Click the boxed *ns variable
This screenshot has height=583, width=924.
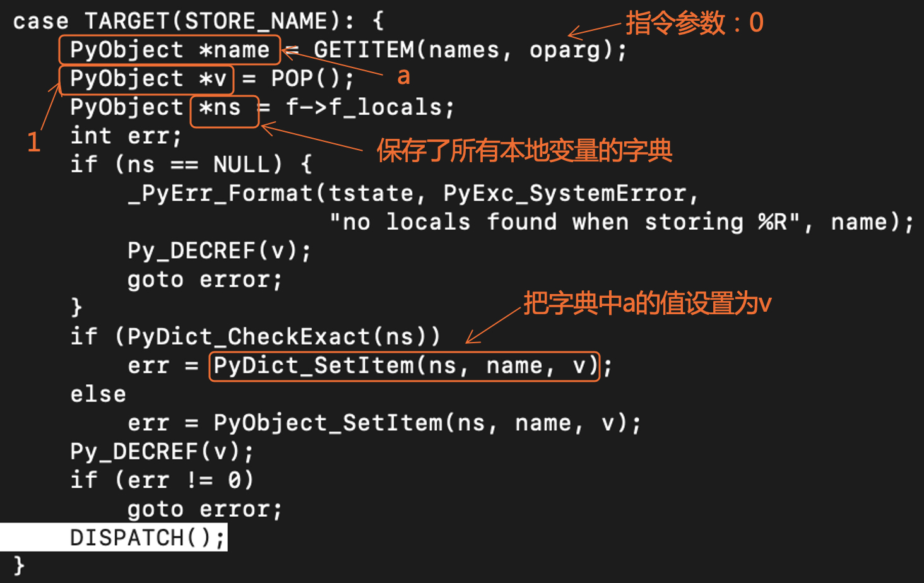pyautogui.click(x=223, y=109)
